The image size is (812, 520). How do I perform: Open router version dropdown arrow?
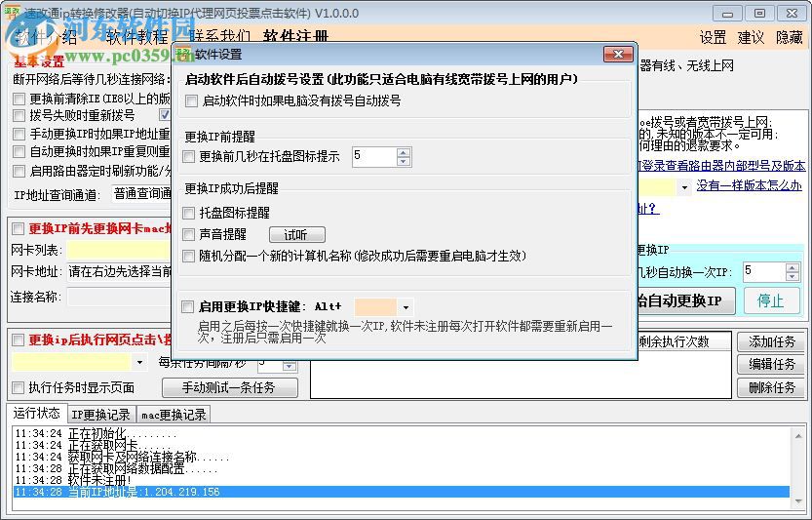(x=684, y=187)
